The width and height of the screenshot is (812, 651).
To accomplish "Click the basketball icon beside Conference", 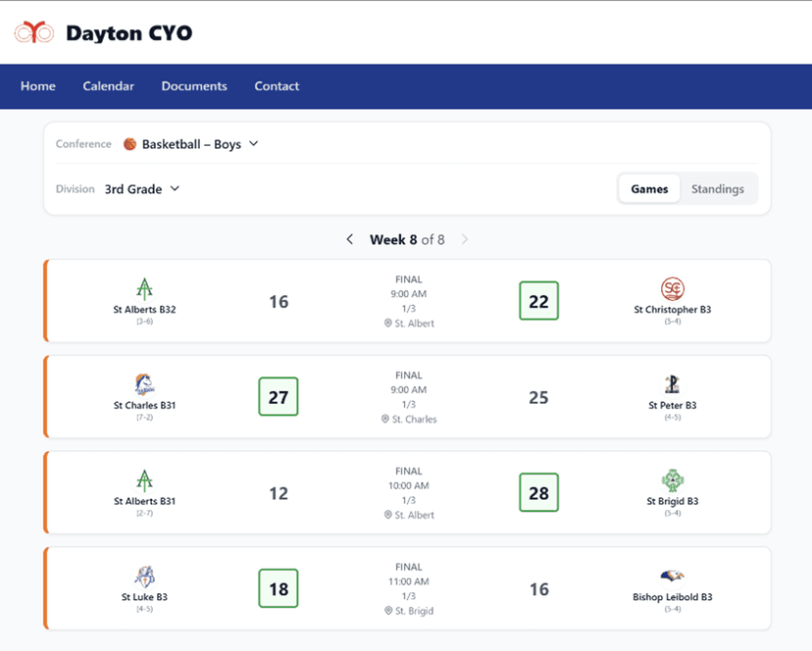I will click(130, 144).
